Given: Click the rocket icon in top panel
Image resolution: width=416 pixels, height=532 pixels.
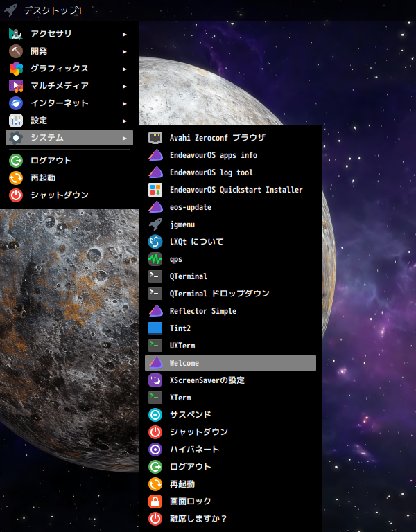Looking at the screenshot, I should click(10, 10).
